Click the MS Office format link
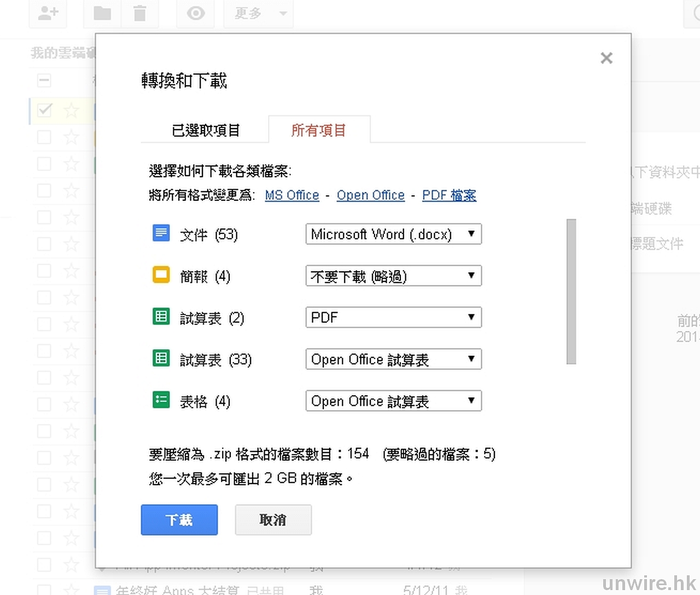 click(291, 195)
